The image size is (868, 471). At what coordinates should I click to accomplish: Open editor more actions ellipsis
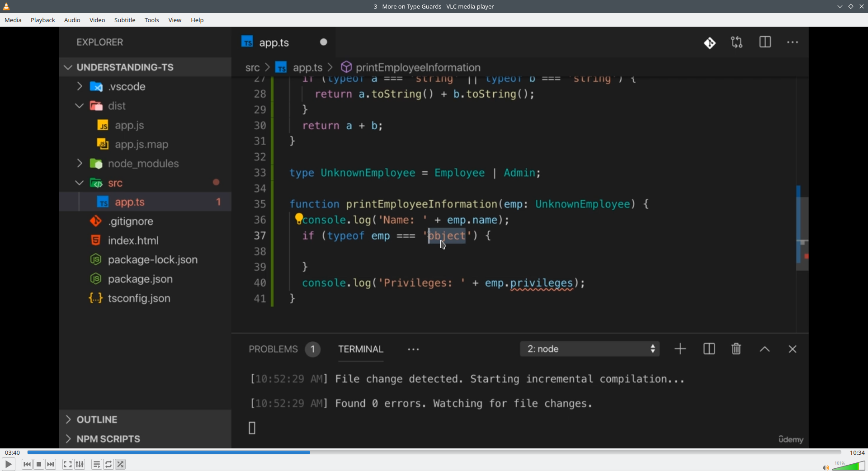pos(793,42)
